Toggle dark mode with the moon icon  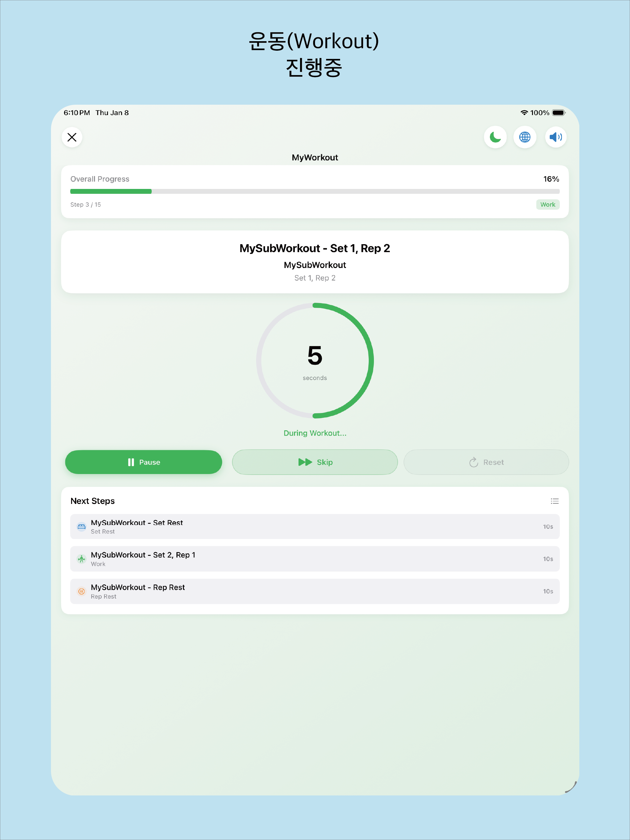[495, 137]
